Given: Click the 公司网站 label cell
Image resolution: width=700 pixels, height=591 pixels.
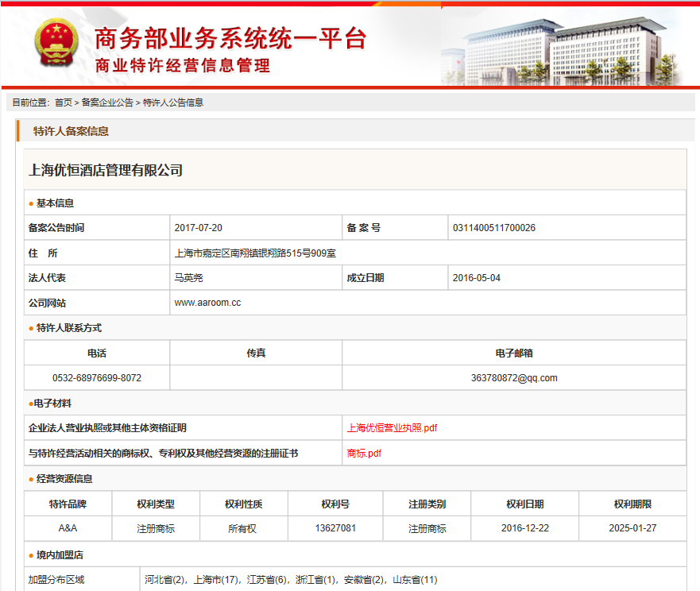Looking at the screenshot, I should pyautogui.click(x=97, y=303).
